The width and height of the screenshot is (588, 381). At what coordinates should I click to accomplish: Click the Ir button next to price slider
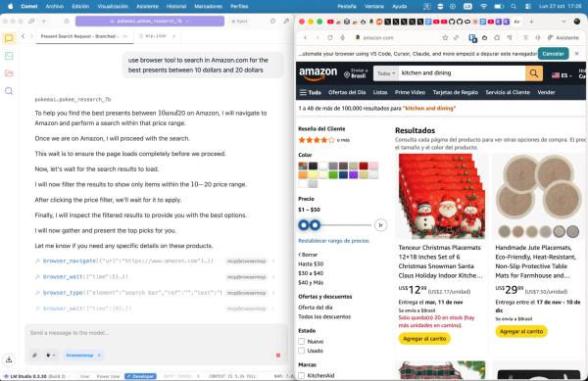[380, 224]
